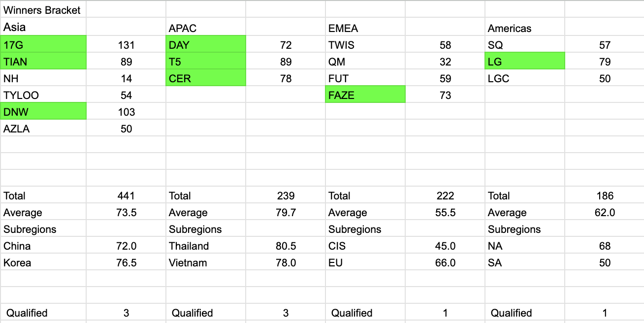Click the Thailand subregion cell
Viewport: 644px width, 323px height.
click(206, 246)
